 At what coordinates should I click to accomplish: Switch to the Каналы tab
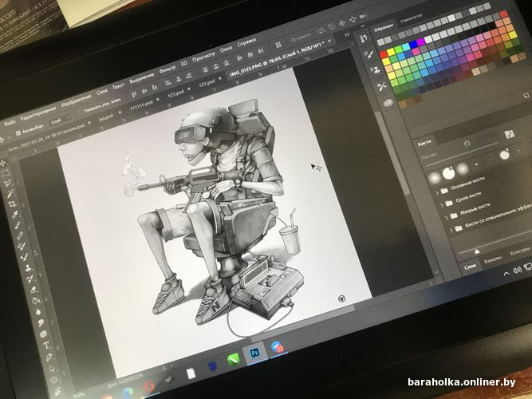493,260
